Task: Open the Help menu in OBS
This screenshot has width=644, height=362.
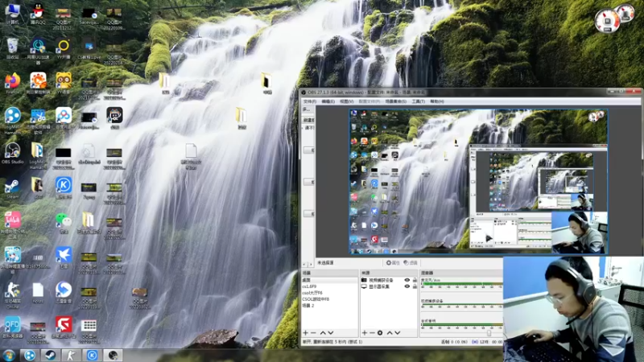Action: [x=436, y=101]
